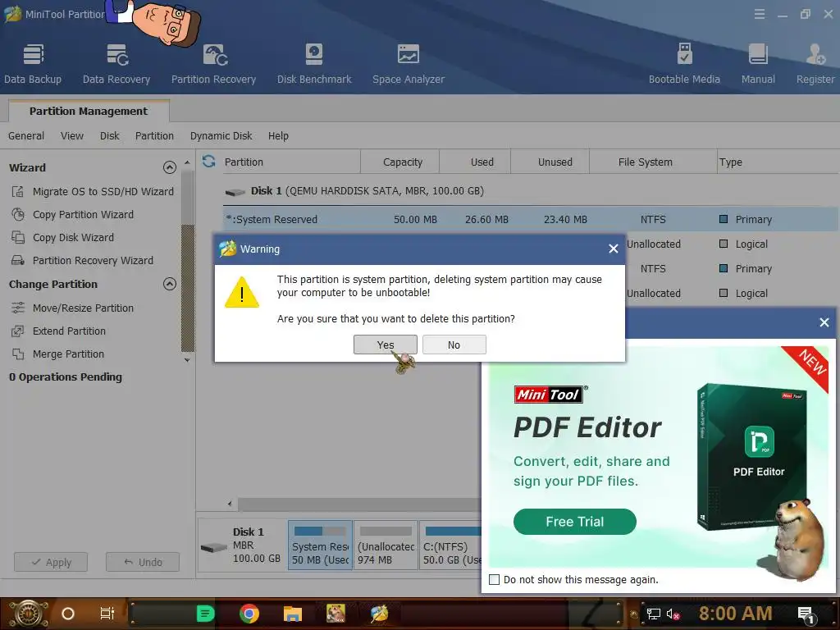The height and width of the screenshot is (630, 840).
Task: Click the Disk 1 drive icon in disk map
Action: click(214, 547)
